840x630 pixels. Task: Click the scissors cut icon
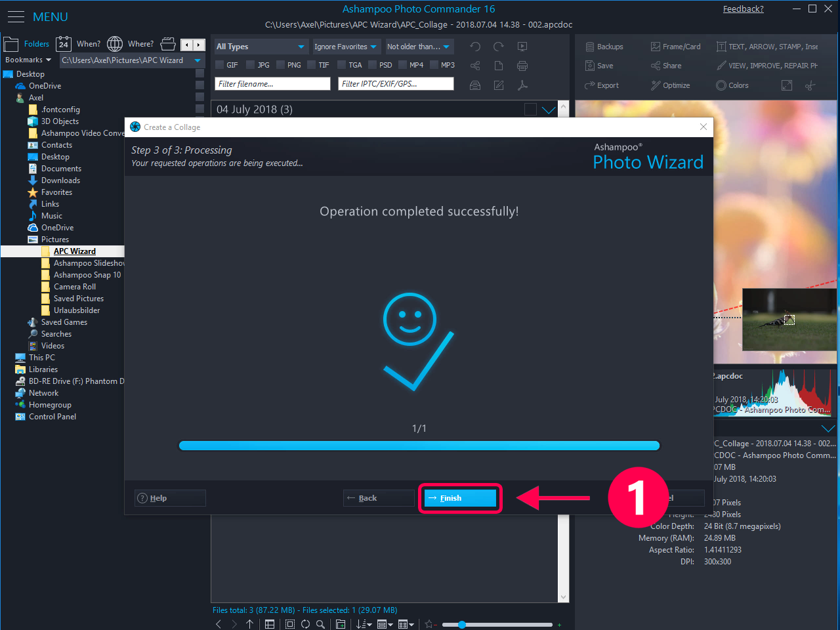810,85
